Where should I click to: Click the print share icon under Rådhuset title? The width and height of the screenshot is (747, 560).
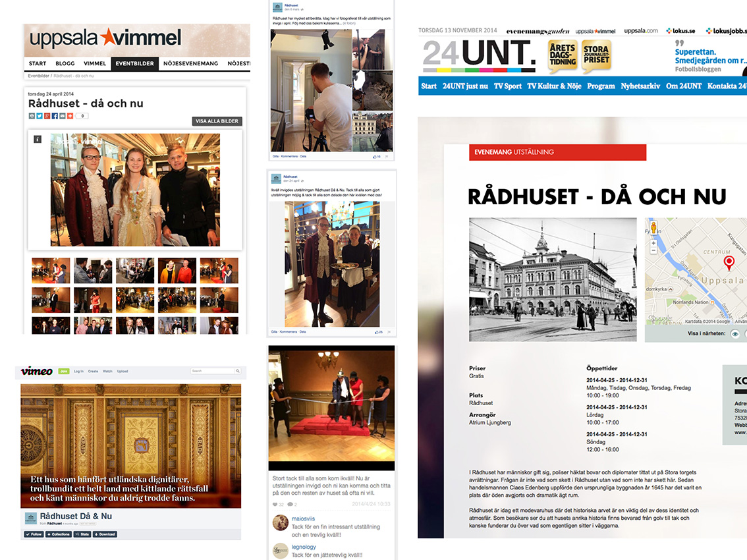pyautogui.click(x=32, y=116)
